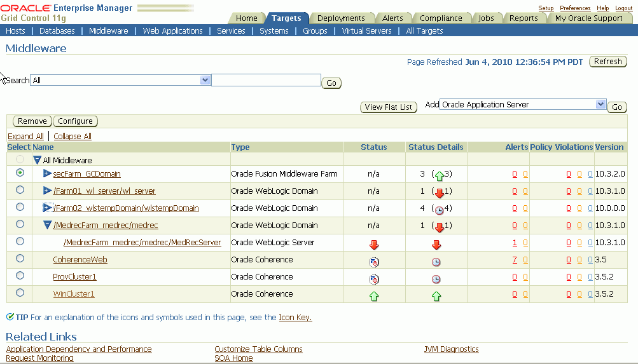The image size is (638, 364).
Task: Click the Logout link
Action: [624, 8]
